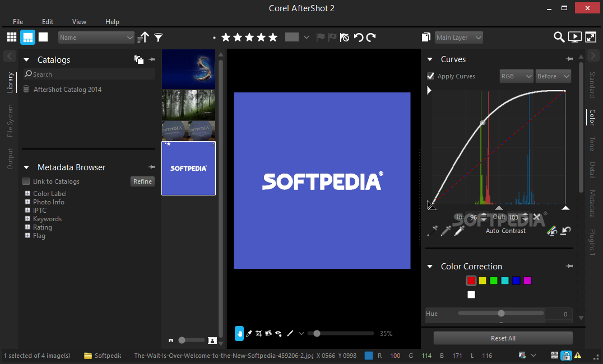
Task: Select the Straighten tool
Action: 268,333
